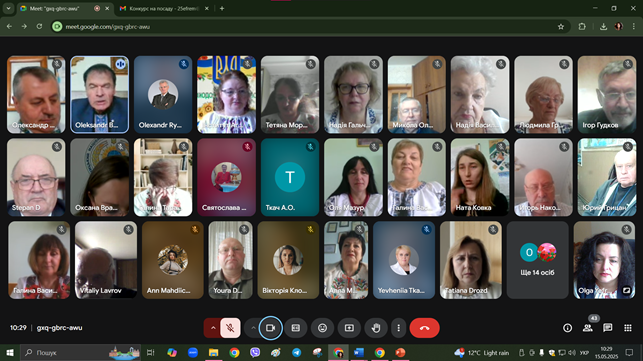Expand video settings chevron beside camera

coord(253,328)
